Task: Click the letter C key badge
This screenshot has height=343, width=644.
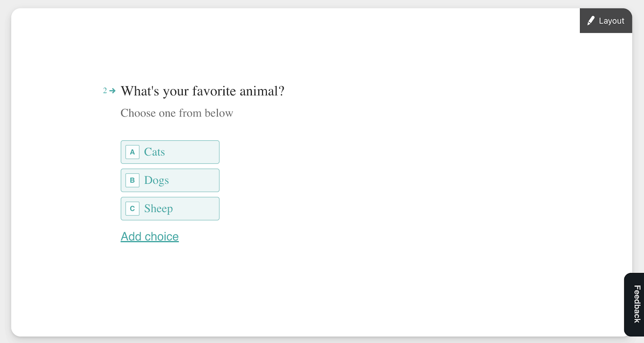Action: click(132, 208)
